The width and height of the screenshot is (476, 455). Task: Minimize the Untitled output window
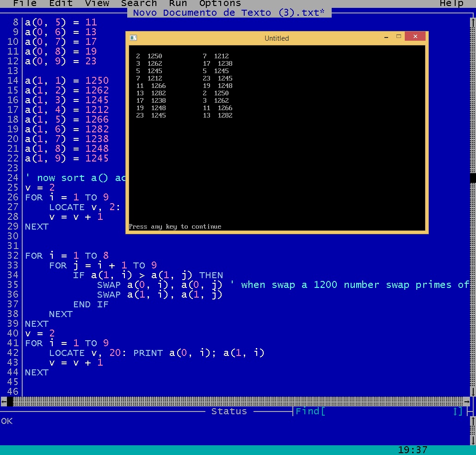pyautogui.click(x=386, y=37)
